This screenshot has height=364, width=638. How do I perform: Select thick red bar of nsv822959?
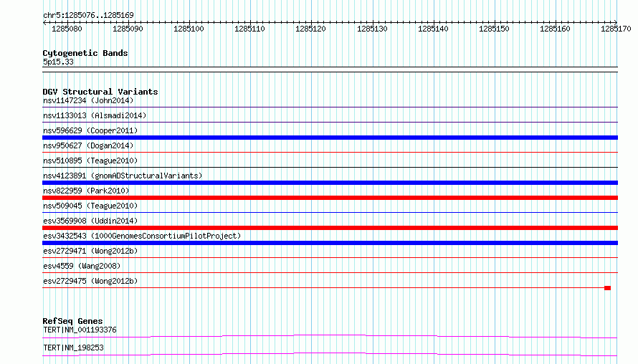pyautogui.click(x=330, y=198)
